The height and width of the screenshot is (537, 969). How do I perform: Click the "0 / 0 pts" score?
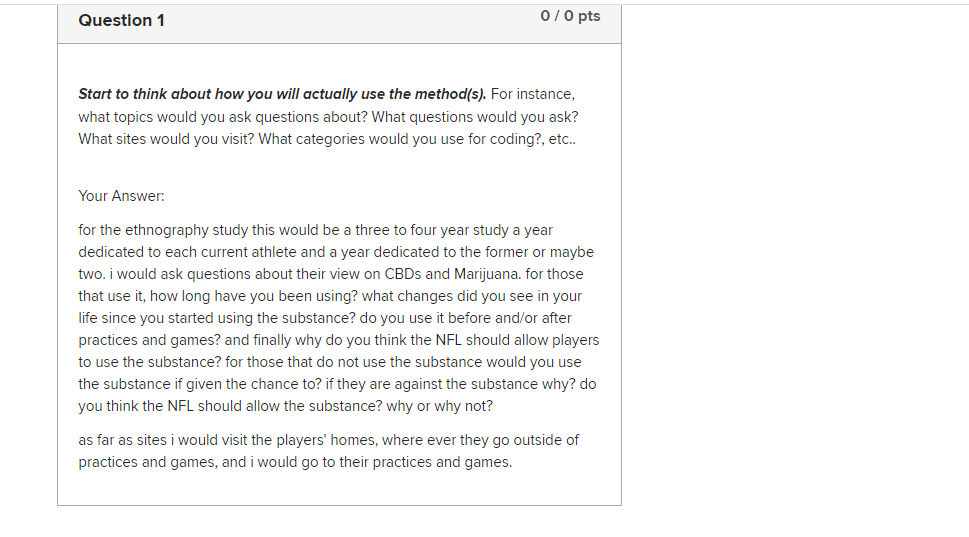tap(570, 16)
